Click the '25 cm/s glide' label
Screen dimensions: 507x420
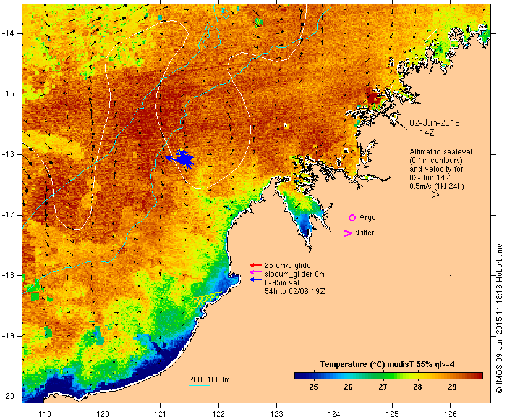click(x=288, y=266)
